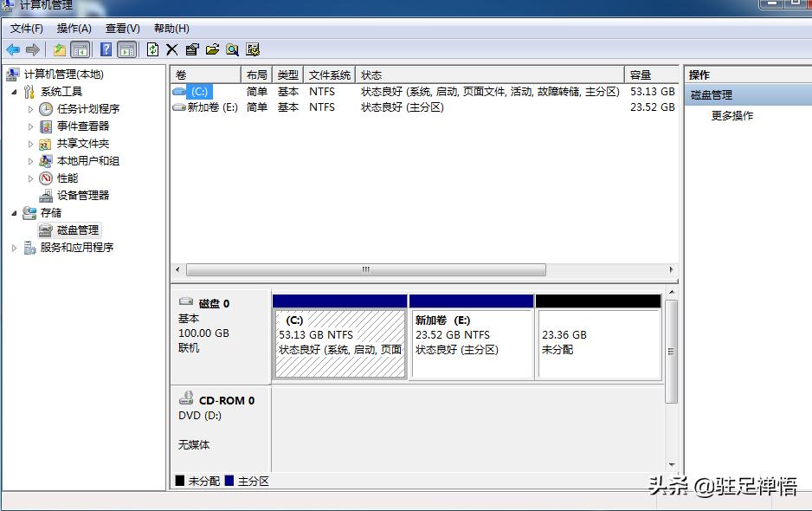Open the 操作(A) menu

click(74, 28)
